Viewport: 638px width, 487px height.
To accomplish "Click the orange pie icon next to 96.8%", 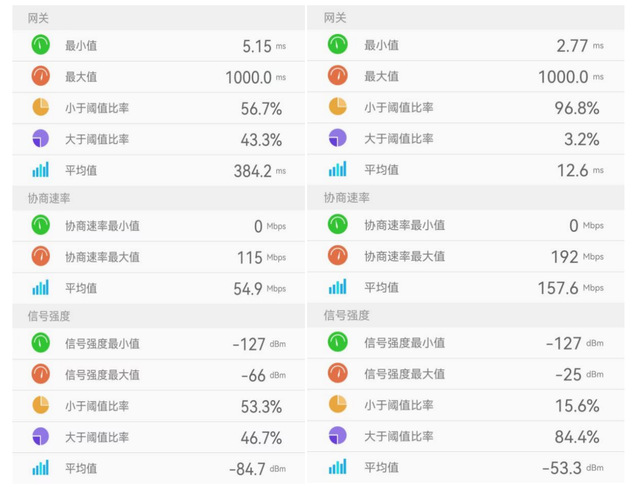I will (x=338, y=107).
